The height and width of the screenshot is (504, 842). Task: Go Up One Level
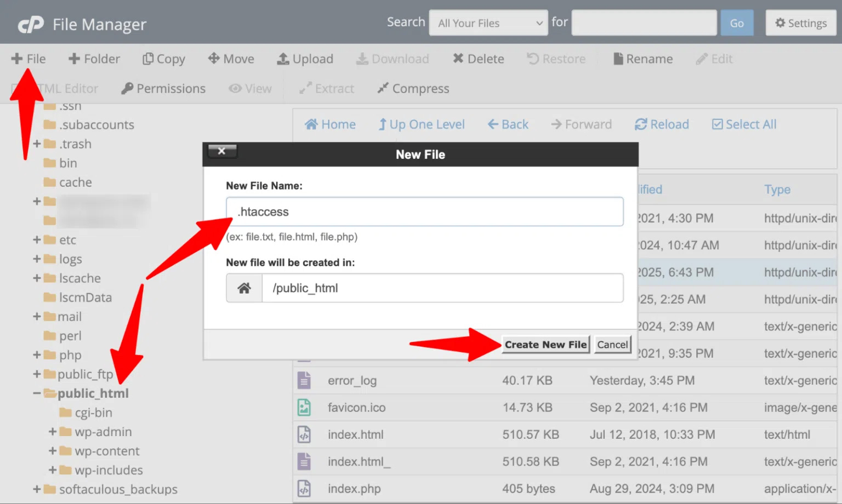coord(421,124)
